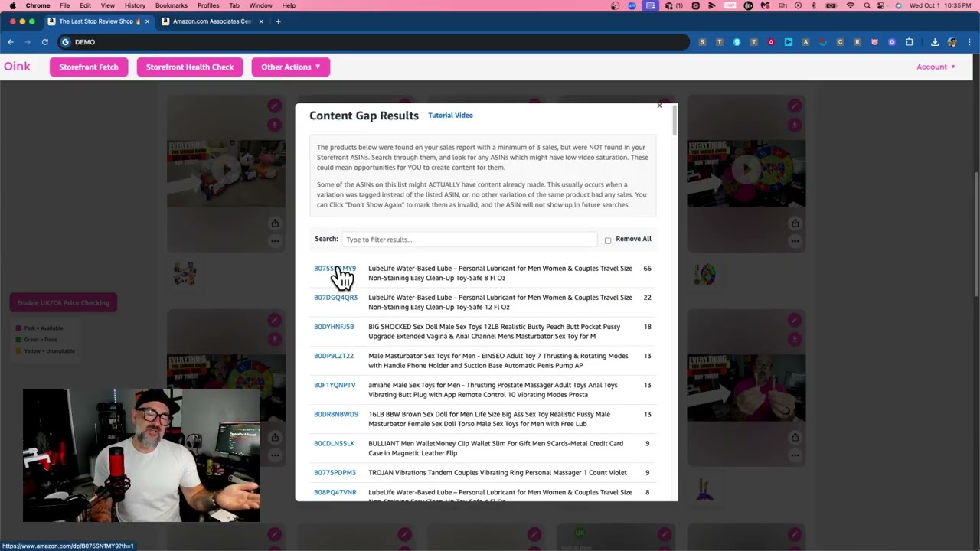Screen dimensions: 980x551
Task: Click the BULLIANT Men Wallet product title
Action: pyautogui.click(x=495, y=448)
